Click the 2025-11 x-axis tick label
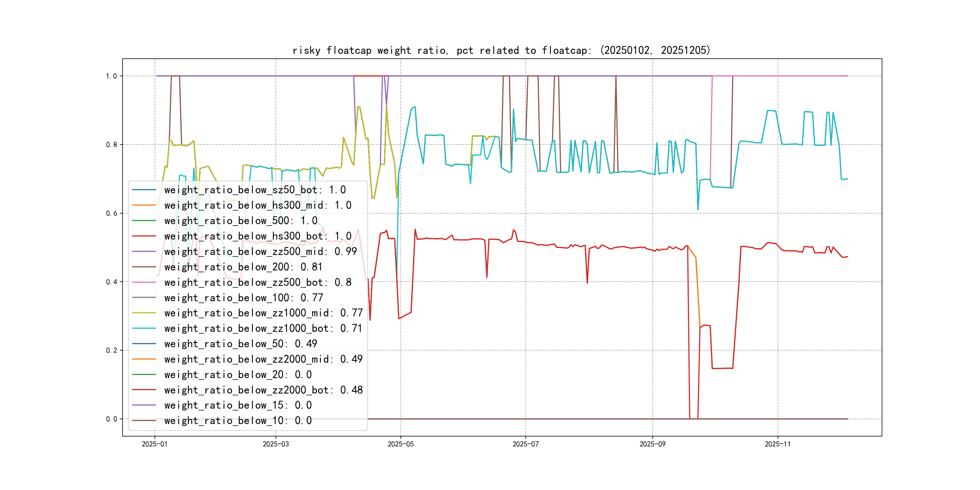Image resolution: width=980 pixels, height=490 pixels. (778, 444)
